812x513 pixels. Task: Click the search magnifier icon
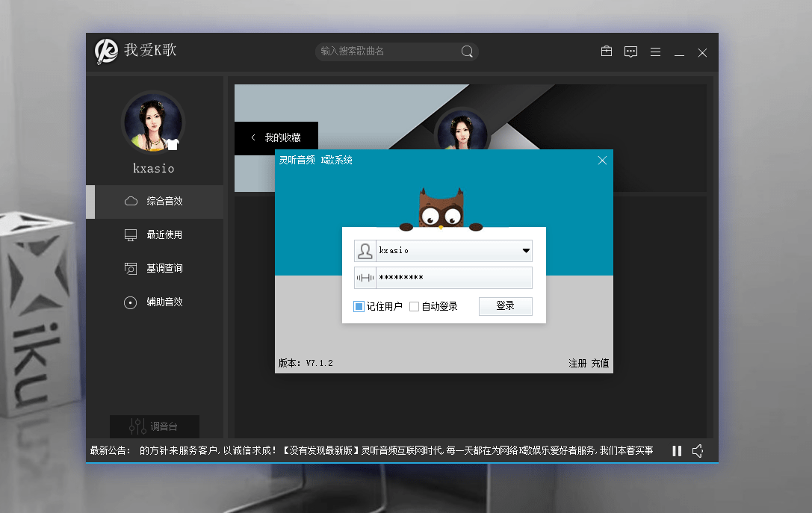pyautogui.click(x=467, y=52)
